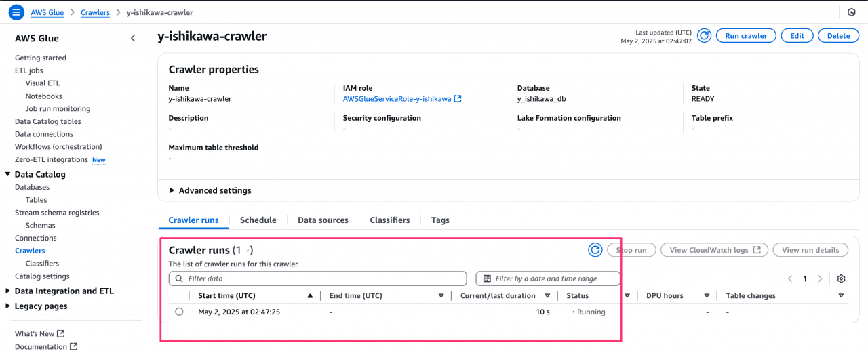Sort by End time (UTC) arrow
Image resolution: width=868 pixels, height=351 pixels.
click(x=441, y=296)
